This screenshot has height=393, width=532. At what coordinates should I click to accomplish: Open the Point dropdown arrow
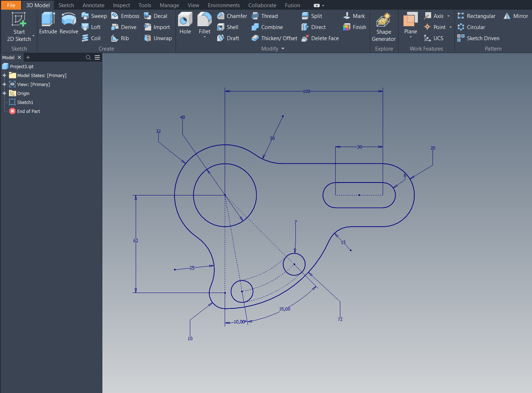[451, 27]
